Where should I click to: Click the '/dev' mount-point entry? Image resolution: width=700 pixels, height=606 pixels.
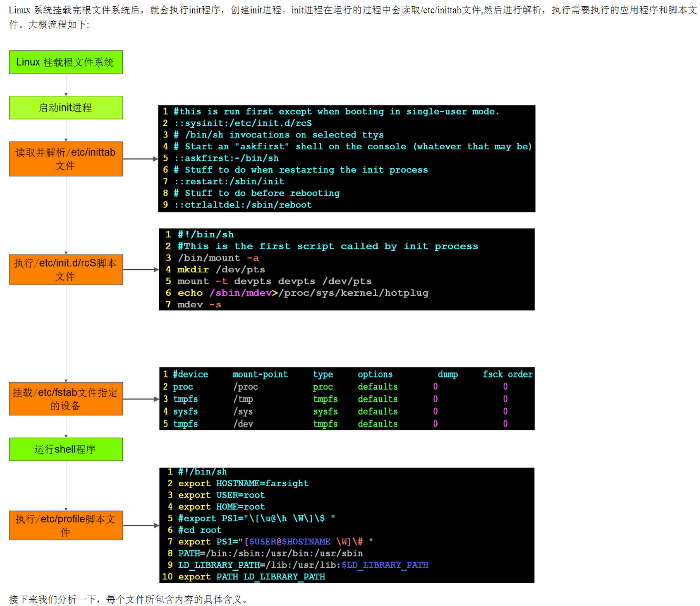[x=243, y=424]
